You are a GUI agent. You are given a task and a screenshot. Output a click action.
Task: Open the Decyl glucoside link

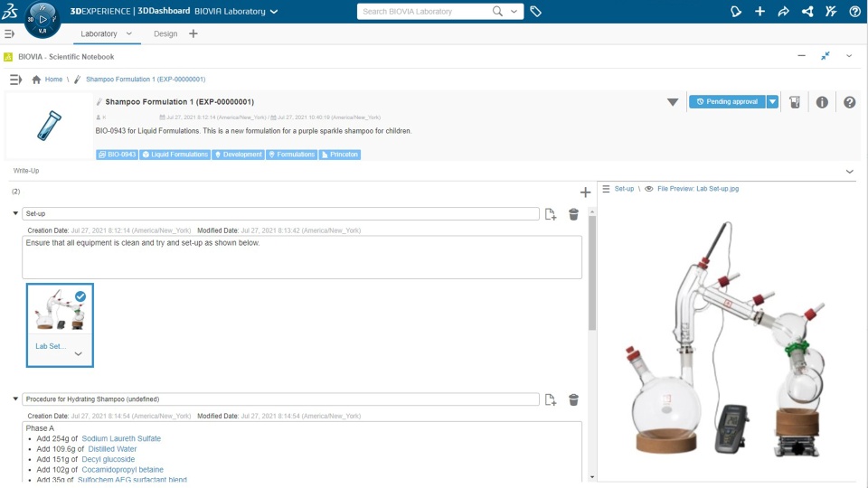pyautogui.click(x=108, y=459)
